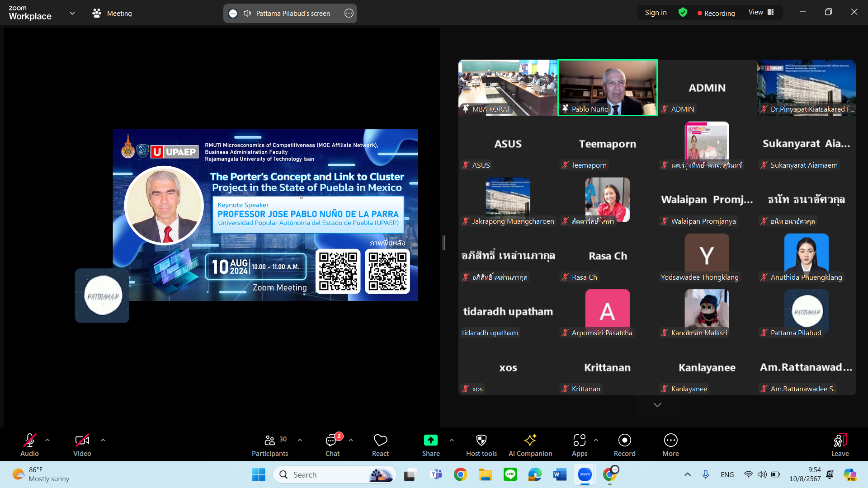Click the Jakrapong Muangcharoen tile

(x=508, y=200)
